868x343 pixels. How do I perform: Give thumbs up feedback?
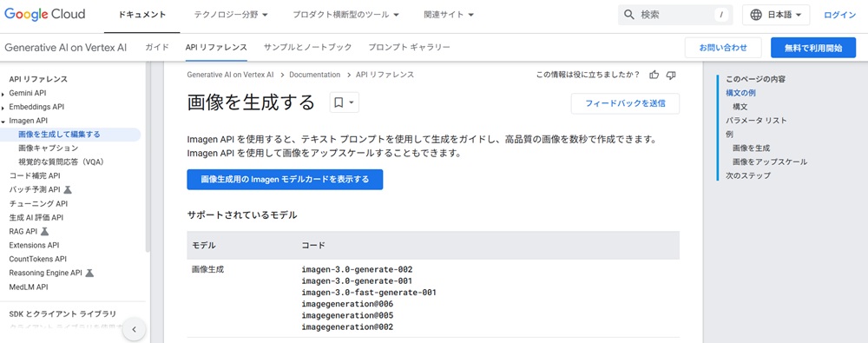[654, 75]
